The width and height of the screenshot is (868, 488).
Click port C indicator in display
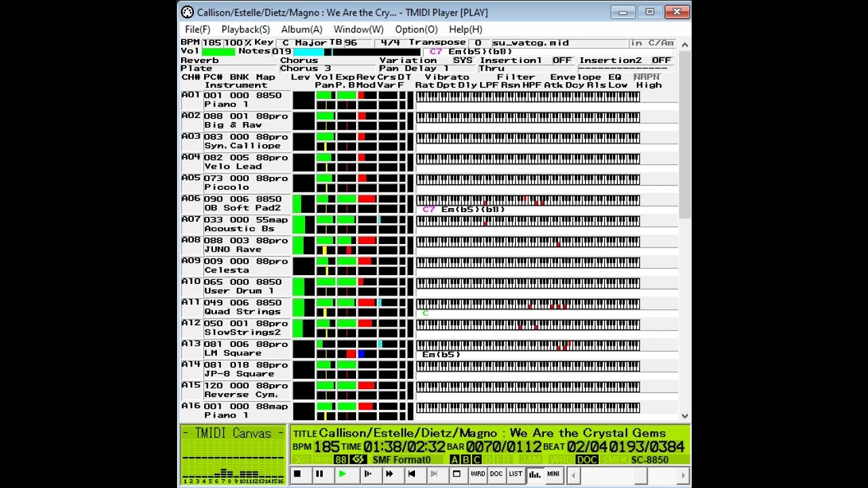pyautogui.click(x=476, y=460)
